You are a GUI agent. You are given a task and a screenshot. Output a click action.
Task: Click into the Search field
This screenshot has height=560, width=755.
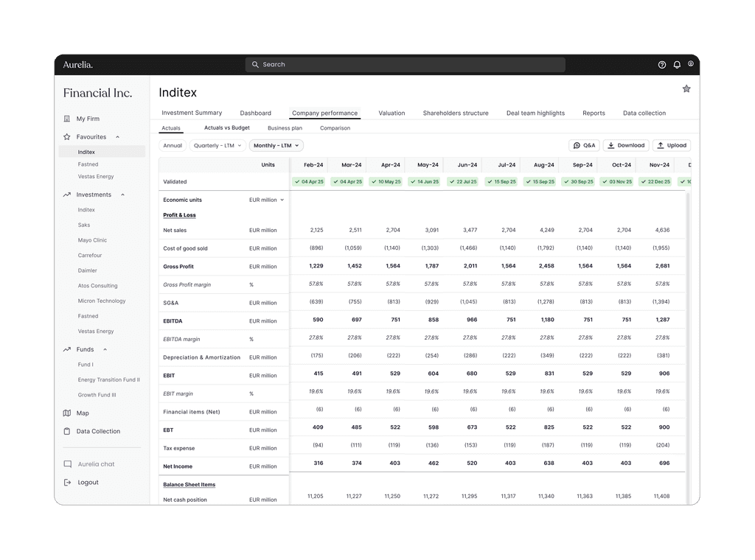coord(406,65)
